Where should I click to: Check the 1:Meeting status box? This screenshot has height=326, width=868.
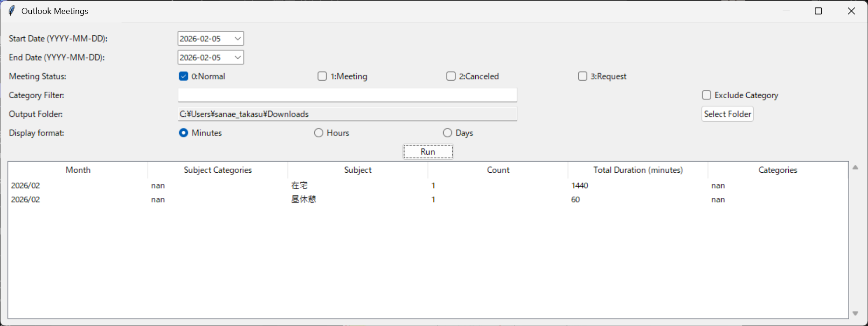[322, 76]
